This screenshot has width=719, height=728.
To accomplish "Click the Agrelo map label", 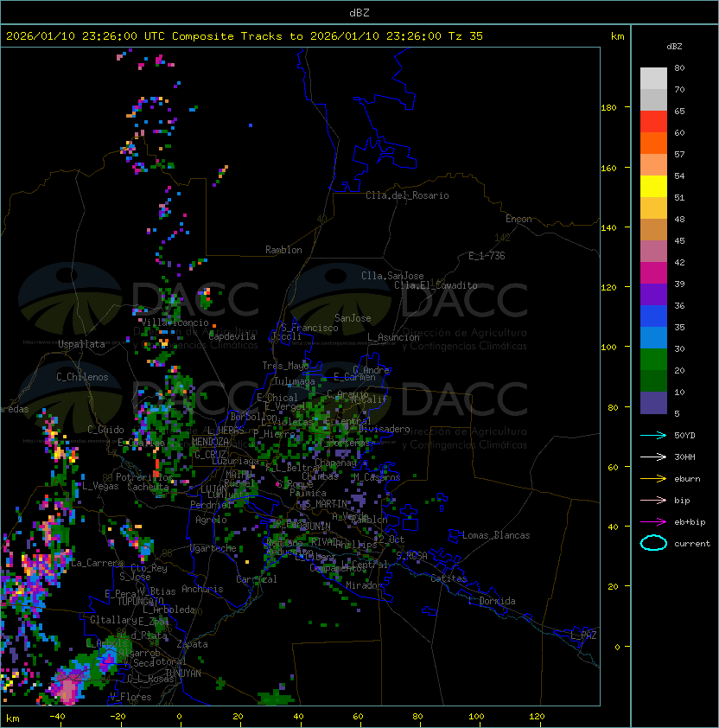I will pyautogui.click(x=211, y=520).
